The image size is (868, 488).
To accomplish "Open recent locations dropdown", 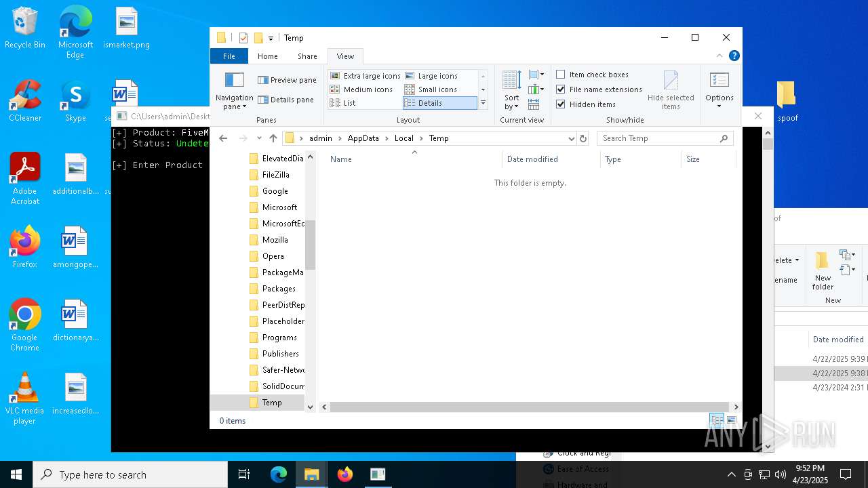I will click(x=259, y=138).
